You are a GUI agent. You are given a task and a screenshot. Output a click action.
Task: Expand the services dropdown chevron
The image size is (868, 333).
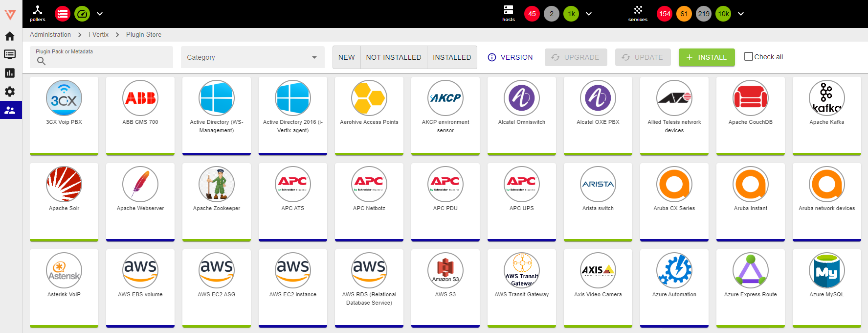coord(741,14)
